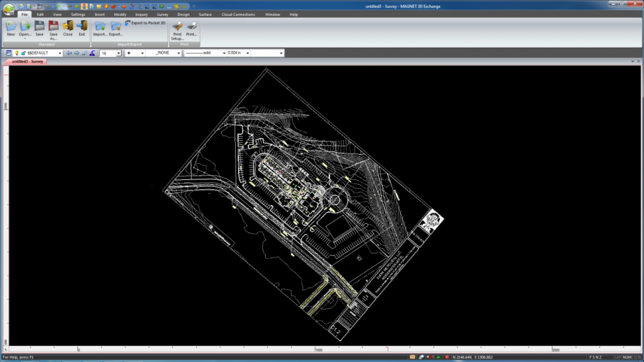Click the Close document button

(x=68, y=27)
